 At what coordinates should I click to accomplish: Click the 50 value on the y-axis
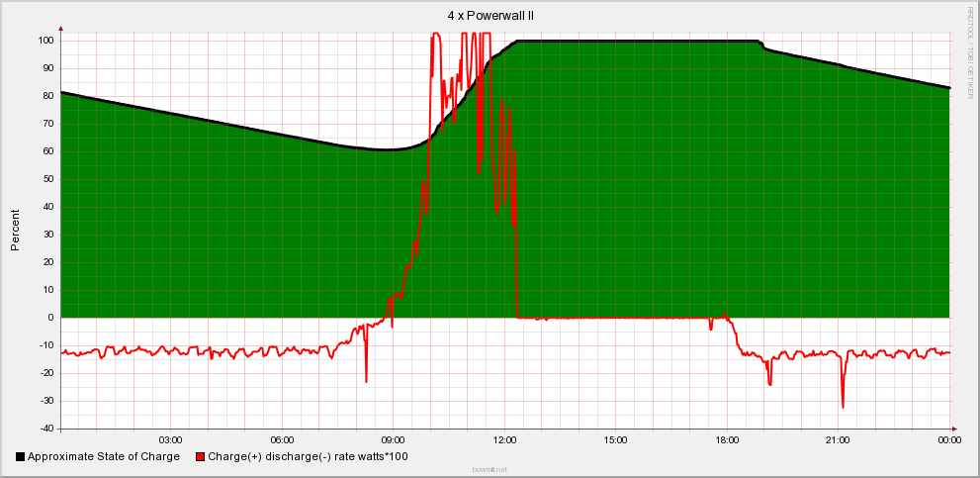[48, 179]
